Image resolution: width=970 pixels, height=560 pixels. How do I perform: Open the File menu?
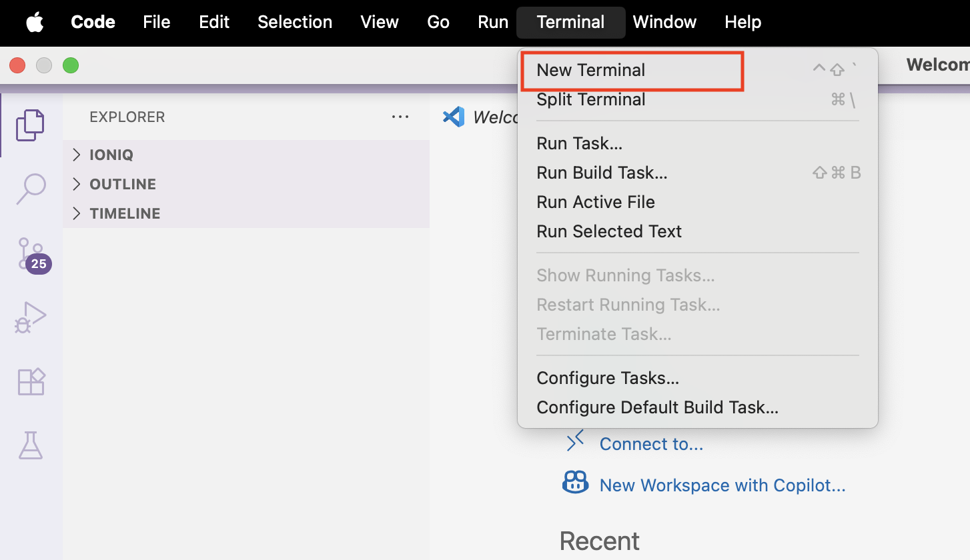click(157, 22)
